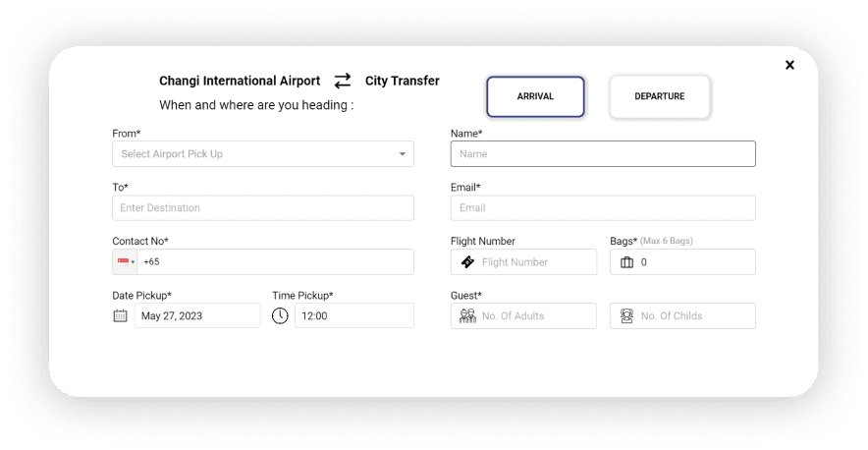
Task: Click the Guest* label
Action: pos(466,296)
